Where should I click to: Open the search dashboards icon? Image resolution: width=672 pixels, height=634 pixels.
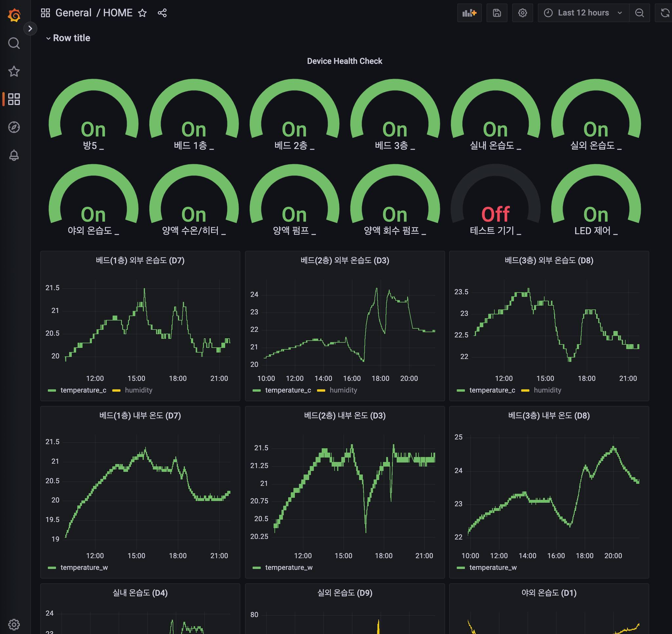pyautogui.click(x=14, y=43)
